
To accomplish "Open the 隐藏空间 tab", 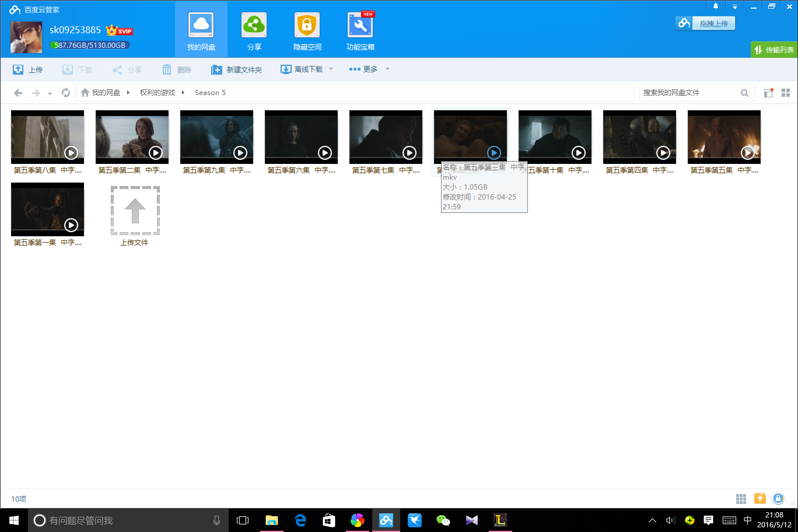I will pyautogui.click(x=307, y=31).
